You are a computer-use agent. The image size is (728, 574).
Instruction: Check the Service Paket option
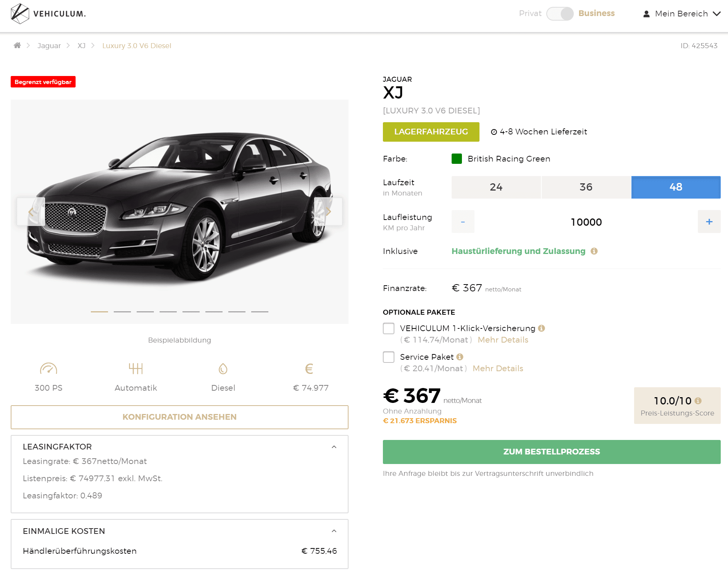[389, 357]
